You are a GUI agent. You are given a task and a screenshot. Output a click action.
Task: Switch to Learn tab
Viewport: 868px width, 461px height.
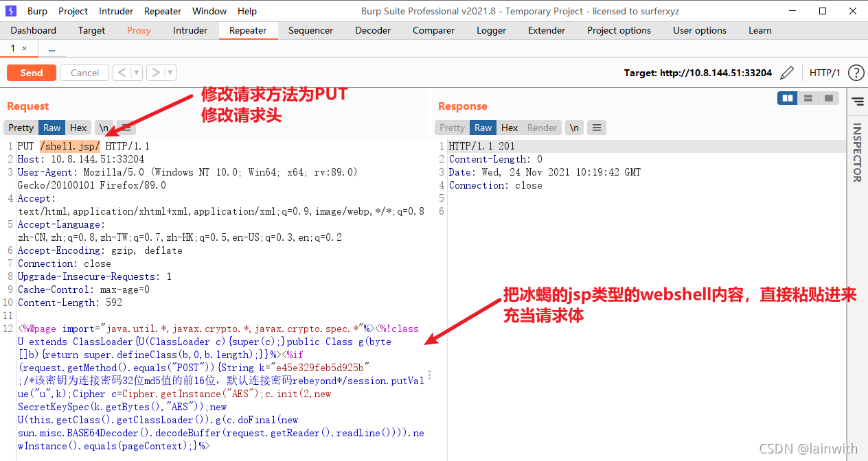click(x=759, y=30)
